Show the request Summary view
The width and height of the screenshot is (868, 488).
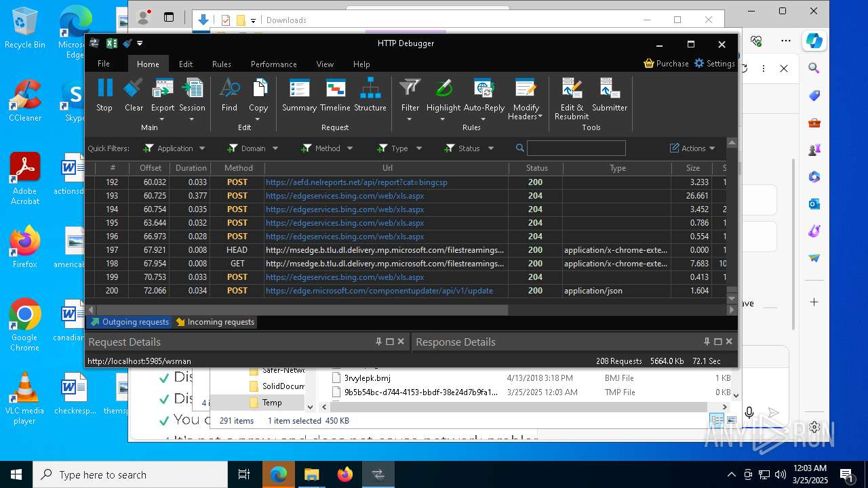tap(299, 95)
